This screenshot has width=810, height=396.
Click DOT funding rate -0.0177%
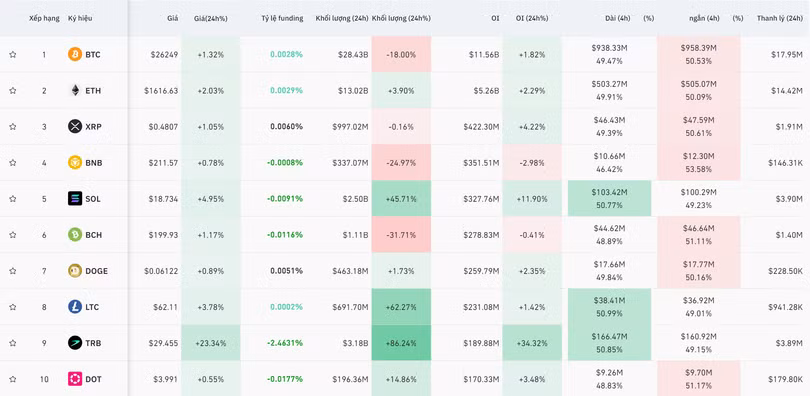click(285, 379)
